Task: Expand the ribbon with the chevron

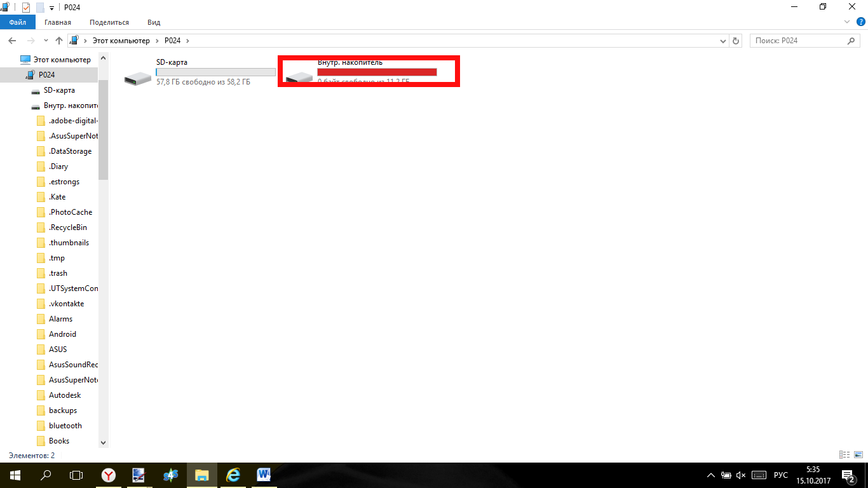Action: tap(846, 22)
